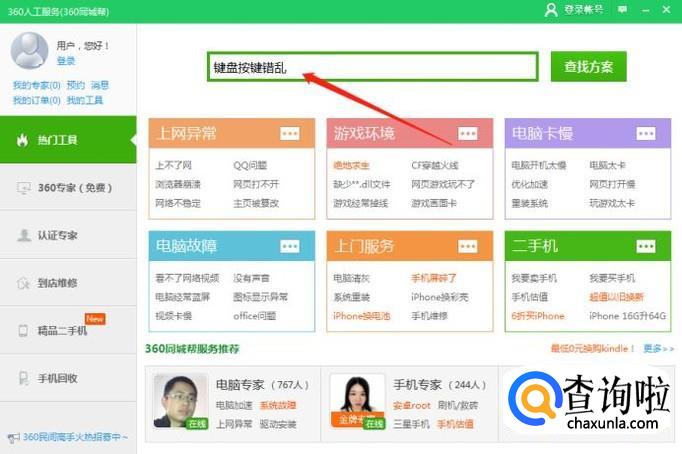Select 玩游戏太卡 entry

(x=612, y=203)
